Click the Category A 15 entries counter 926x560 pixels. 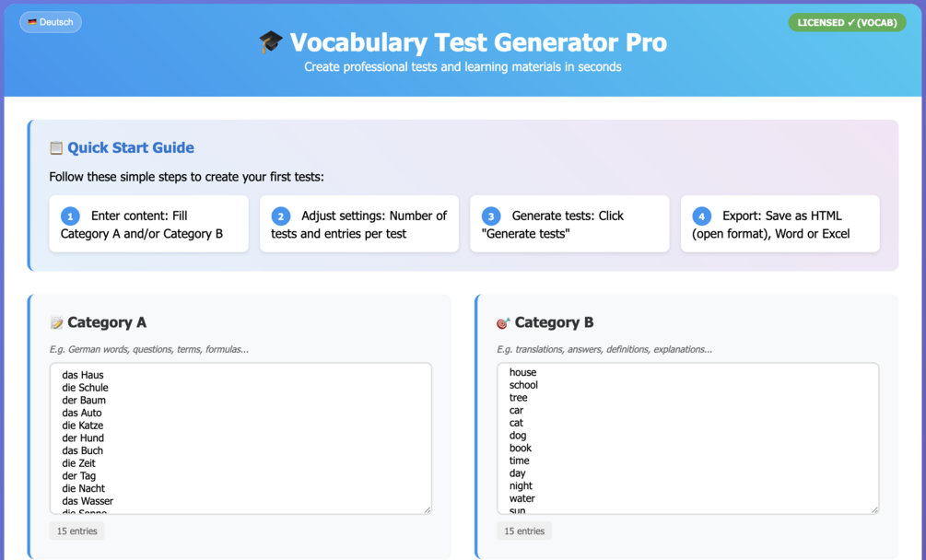[x=77, y=531]
